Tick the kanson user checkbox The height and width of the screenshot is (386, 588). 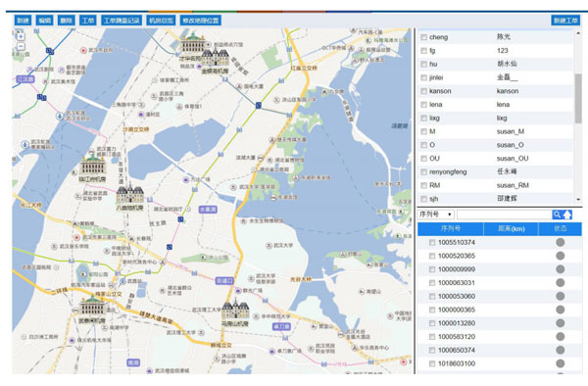pyautogui.click(x=423, y=91)
